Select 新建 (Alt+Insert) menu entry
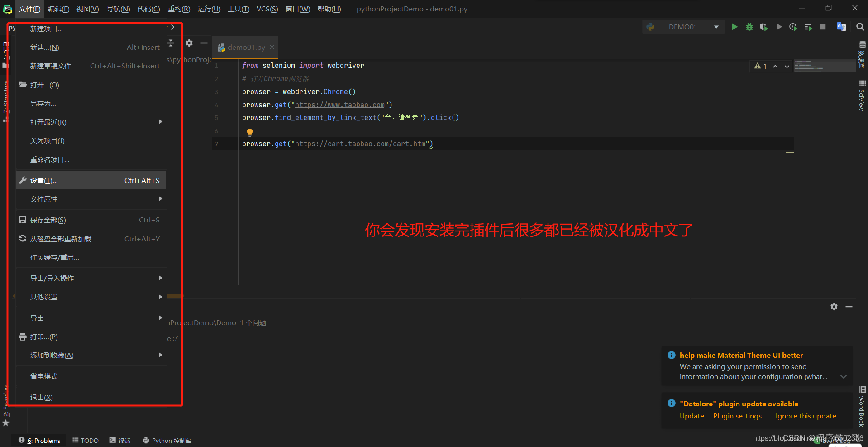This screenshot has width=868, height=447. click(x=91, y=47)
